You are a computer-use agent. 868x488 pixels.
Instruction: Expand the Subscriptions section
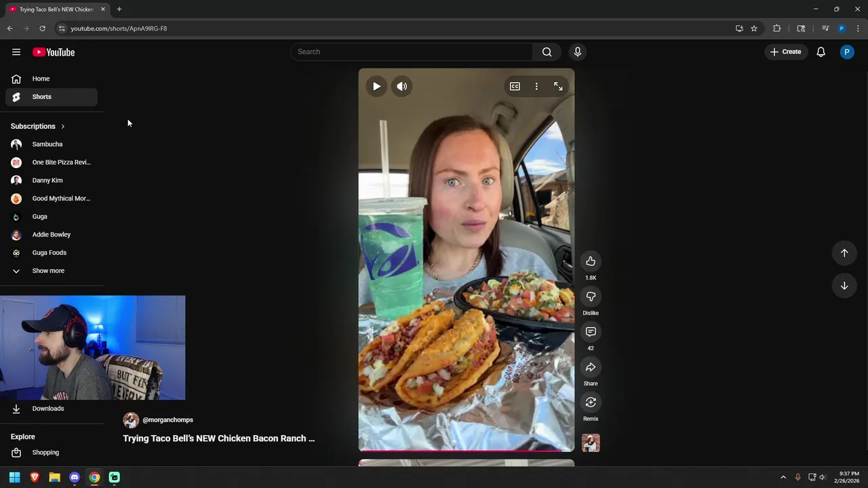pos(38,126)
